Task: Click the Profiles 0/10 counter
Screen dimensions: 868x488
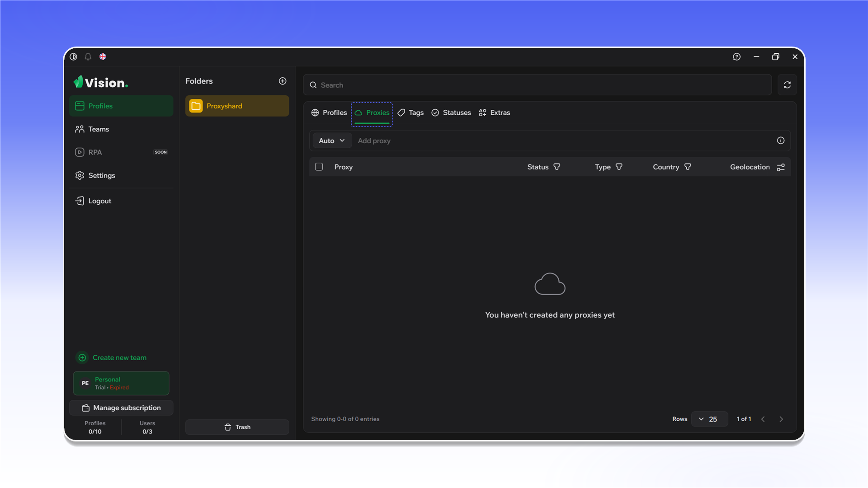Action: point(95,427)
